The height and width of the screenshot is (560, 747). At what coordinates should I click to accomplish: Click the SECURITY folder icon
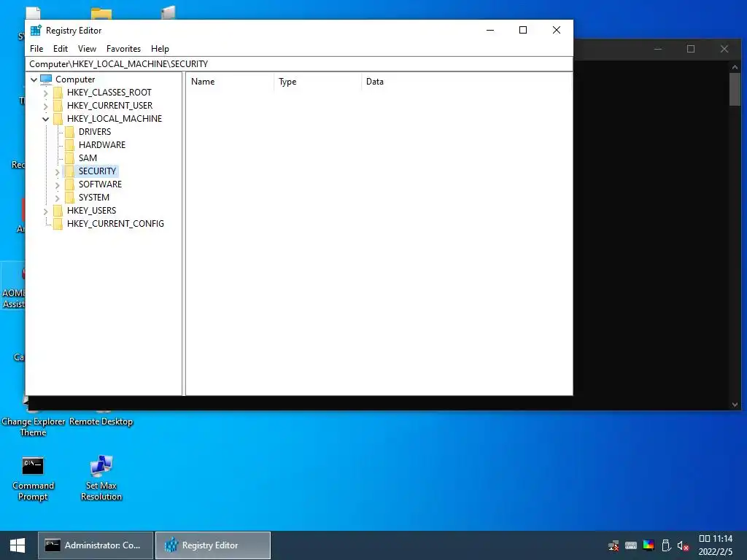pyautogui.click(x=69, y=171)
